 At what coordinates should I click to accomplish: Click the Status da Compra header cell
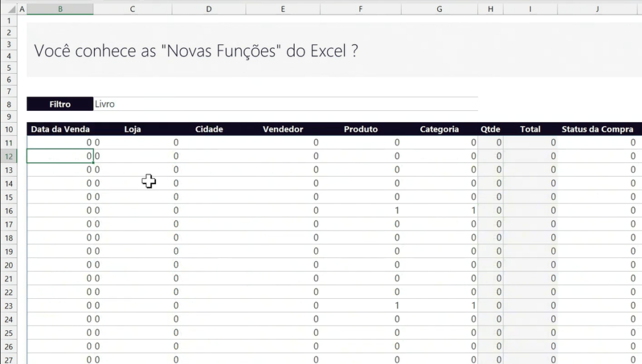[597, 129]
